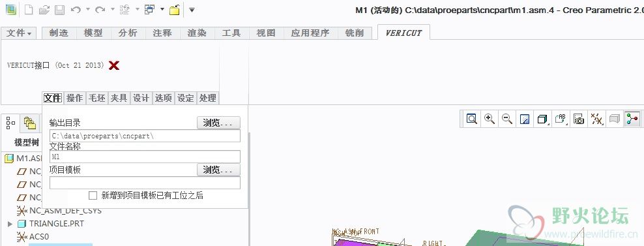Click 浏览 button for 项目模板
Image resolution: width=644 pixels, height=246 pixels.
coord(218,170)
